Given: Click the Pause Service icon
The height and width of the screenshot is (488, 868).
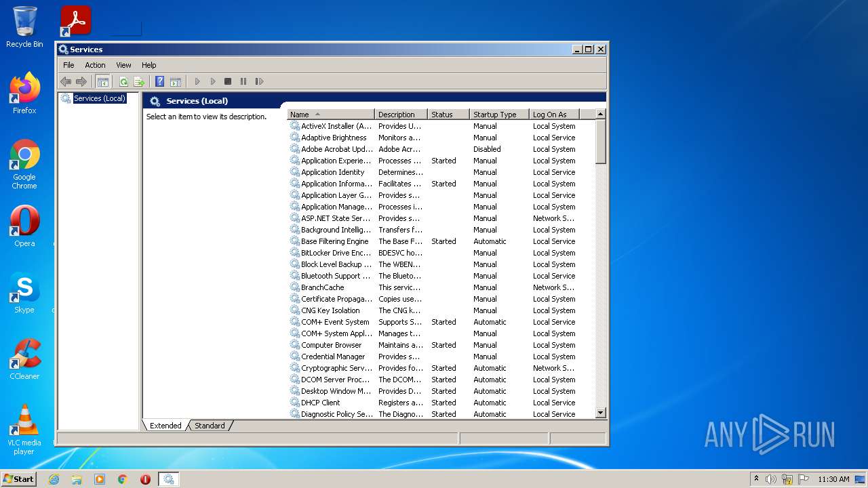Looking at the screenshot, I should (x=243, y=81).
